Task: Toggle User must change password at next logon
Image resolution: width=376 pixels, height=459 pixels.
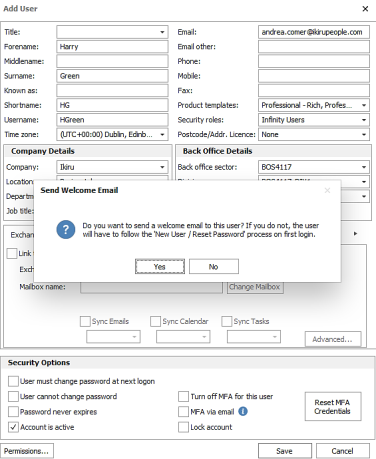Action: [x=13, y=381]
